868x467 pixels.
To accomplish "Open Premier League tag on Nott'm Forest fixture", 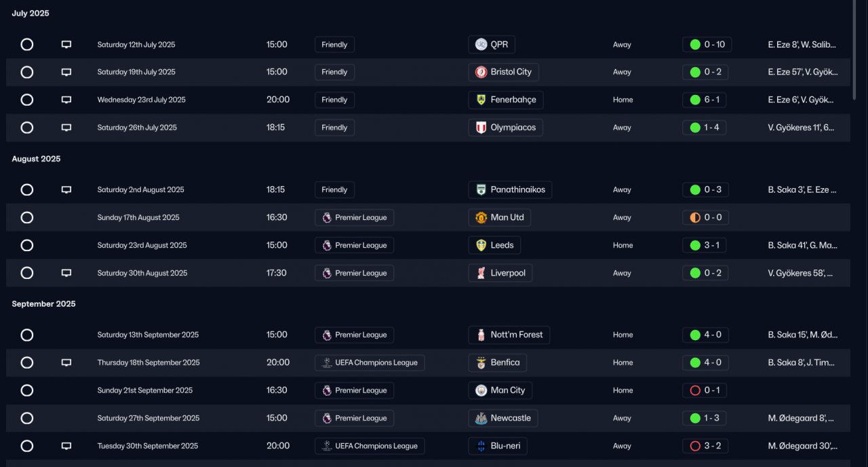I will click(x=354, y=335).
